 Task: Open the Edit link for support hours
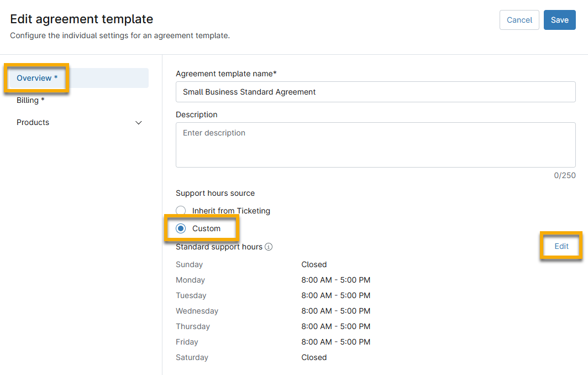click(561, 246)
